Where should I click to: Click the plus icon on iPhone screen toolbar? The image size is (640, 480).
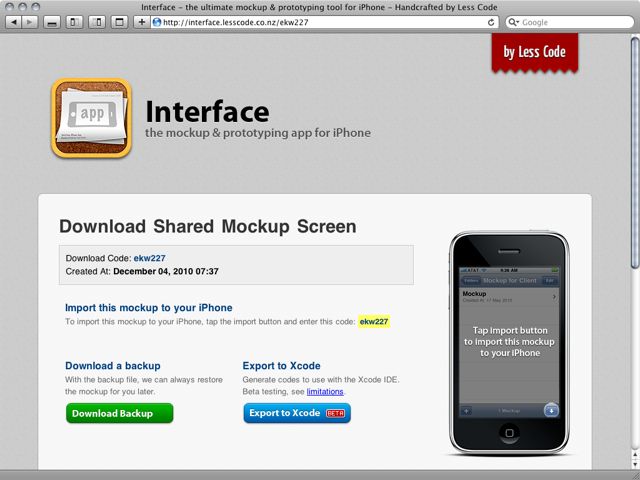click(x=466, y=411)
